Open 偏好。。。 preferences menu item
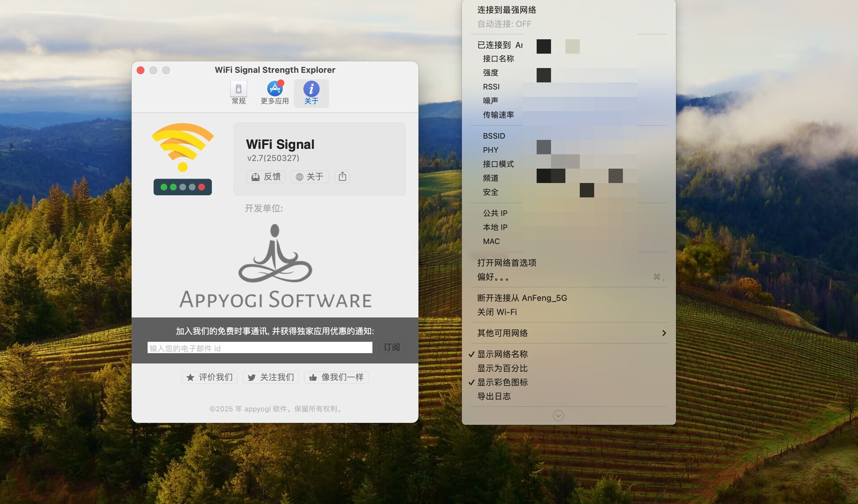858x504 pixels. [x=568, y=277]
